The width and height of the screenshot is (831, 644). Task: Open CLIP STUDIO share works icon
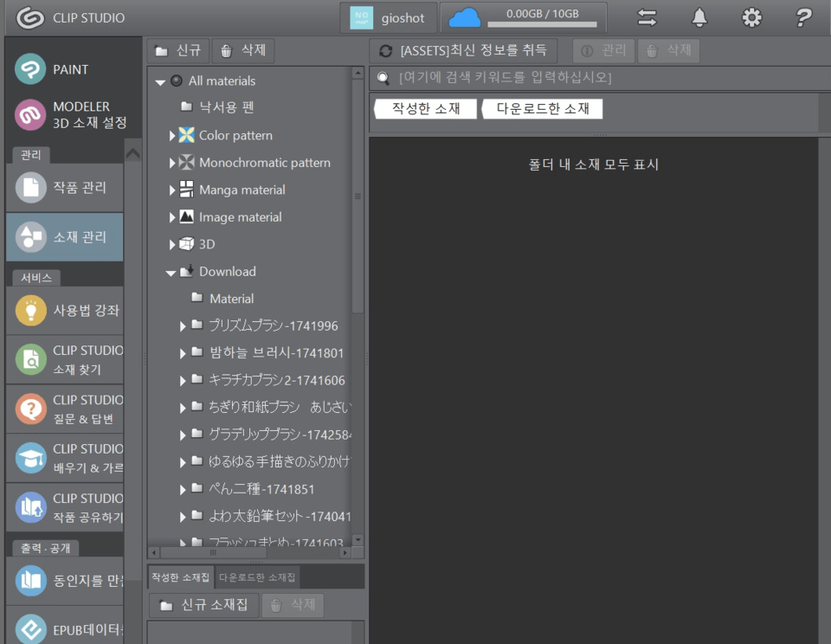pyautogui.click(x=31, y=507)
